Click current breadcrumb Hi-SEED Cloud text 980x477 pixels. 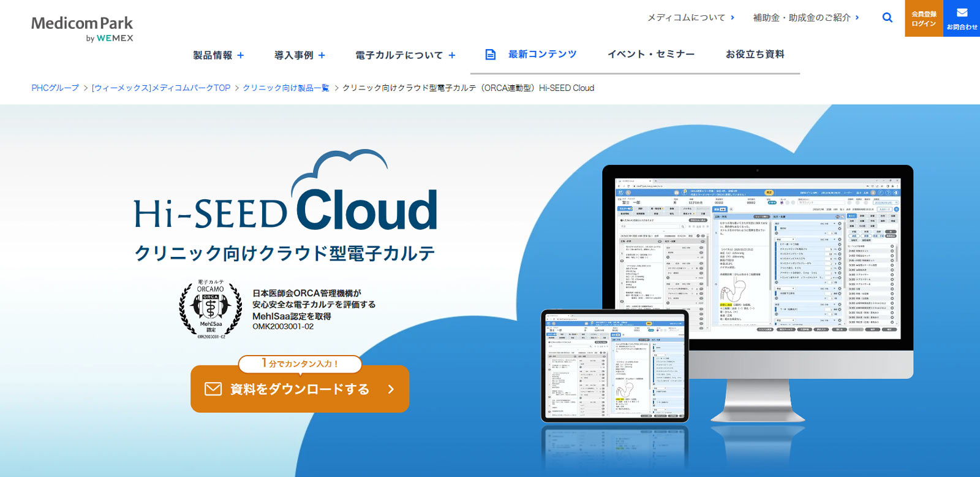(468, 88)
